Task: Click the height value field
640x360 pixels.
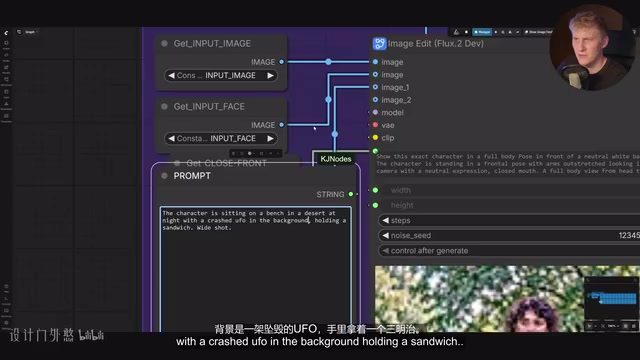Action: tap(509, 205)
